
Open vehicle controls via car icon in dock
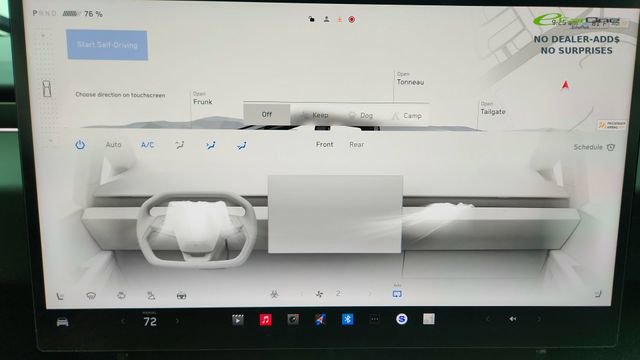[x=62, y=322]
